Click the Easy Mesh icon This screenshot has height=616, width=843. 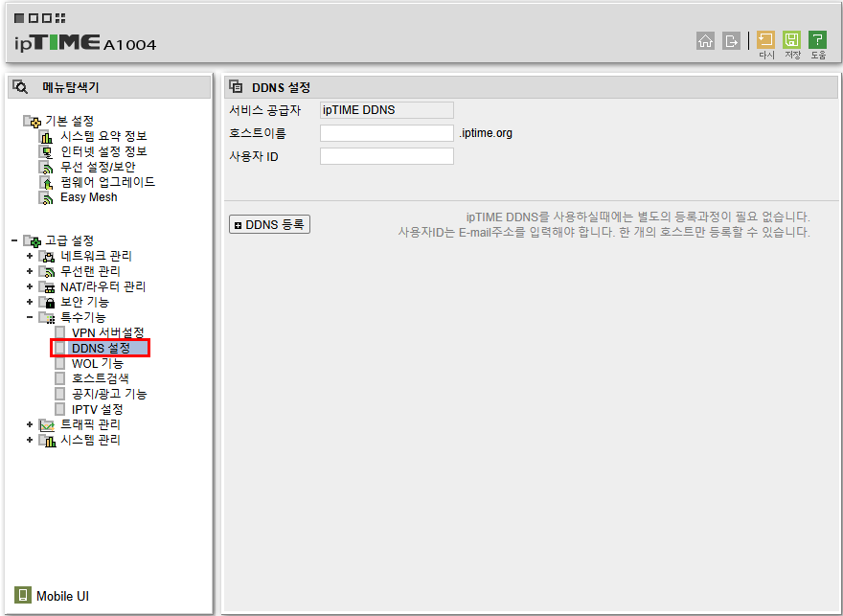(x=46, y=197)
